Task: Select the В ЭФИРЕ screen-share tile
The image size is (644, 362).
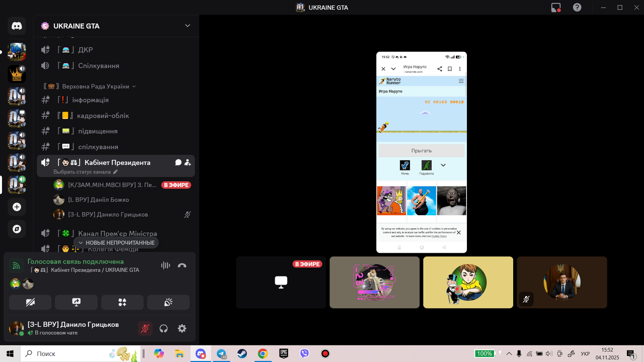Action: [x=281, y=283]
